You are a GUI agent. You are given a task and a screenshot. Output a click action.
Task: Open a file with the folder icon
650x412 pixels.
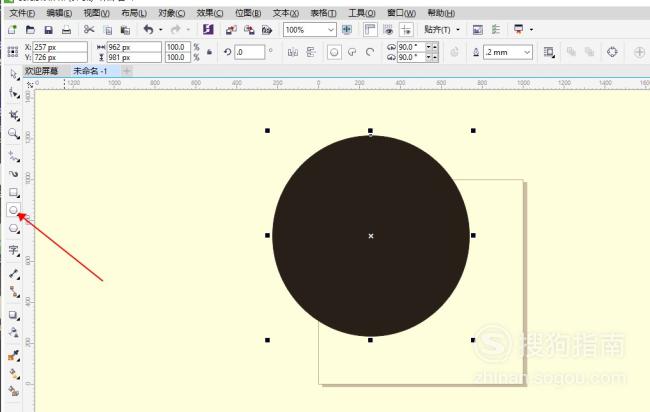coord(30,30)
